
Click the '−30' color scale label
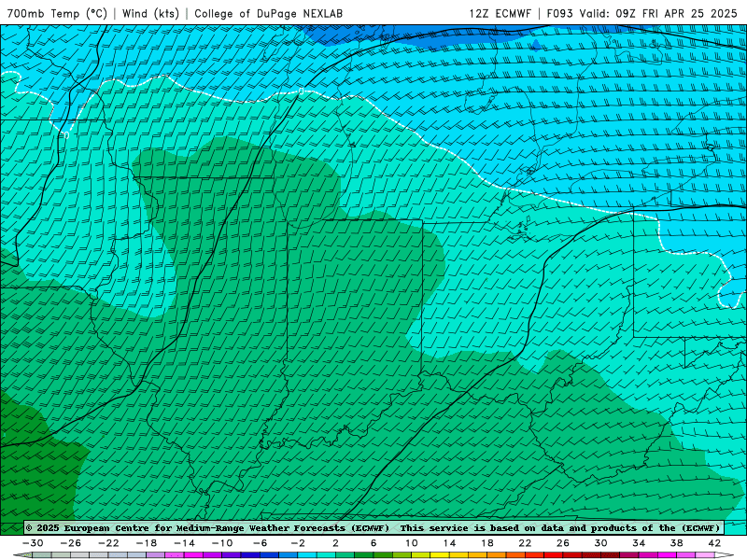point(33,543)
